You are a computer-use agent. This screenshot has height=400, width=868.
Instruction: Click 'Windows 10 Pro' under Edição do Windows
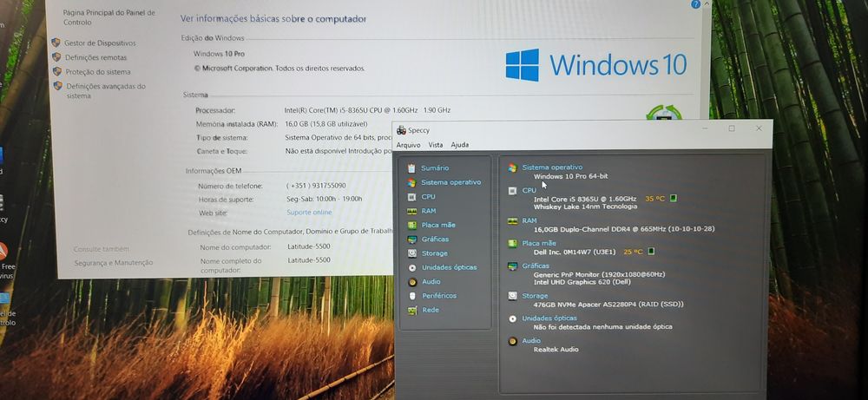point(219,54)
